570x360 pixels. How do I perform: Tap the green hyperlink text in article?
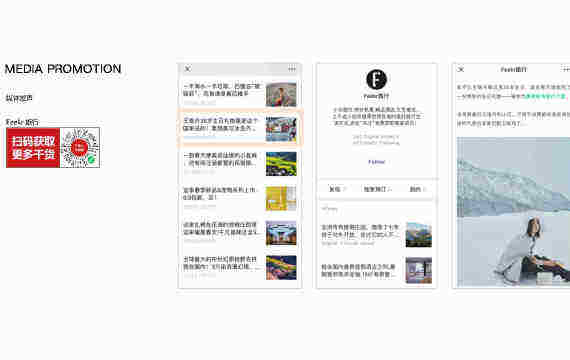point(544,96)
